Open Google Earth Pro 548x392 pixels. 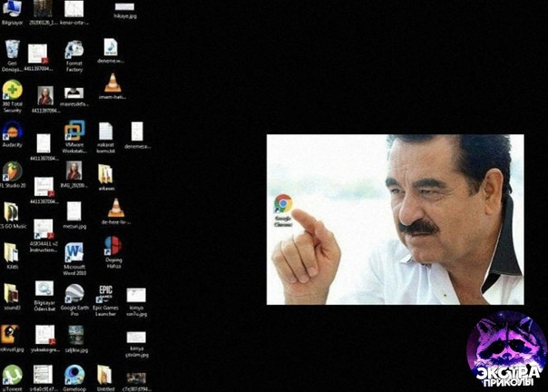74,293
